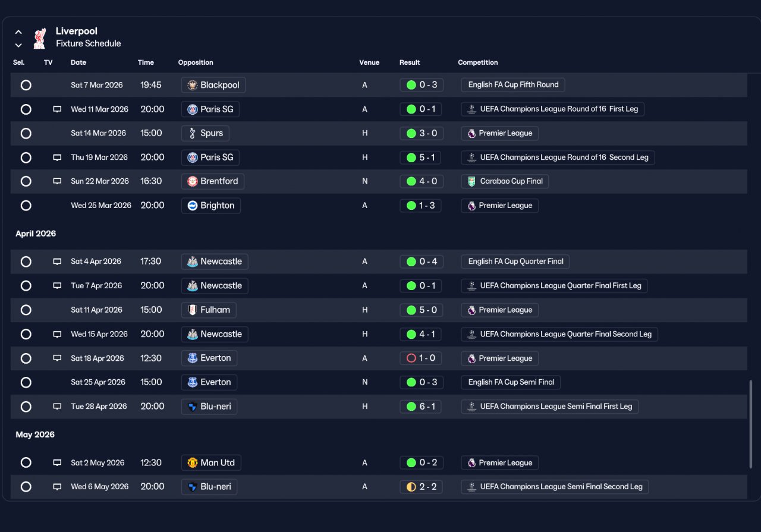
Task: Click the up chevron beside Liverpool
Action: click(x=18, y=32)
